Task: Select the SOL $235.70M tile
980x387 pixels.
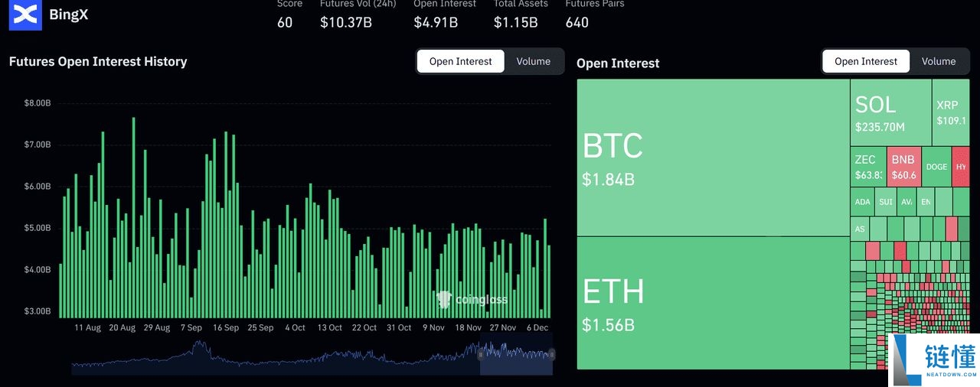Action: pyautogui.click(x=890, y=112)
